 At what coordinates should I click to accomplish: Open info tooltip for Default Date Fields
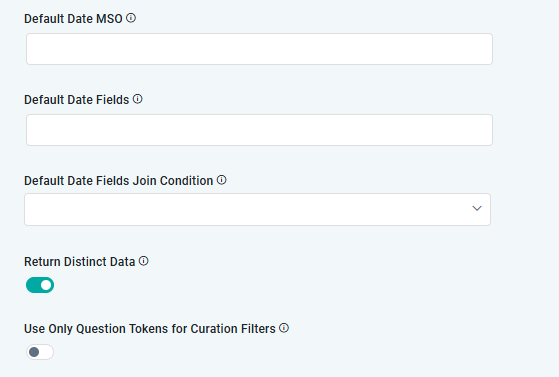tap(138, 99)
